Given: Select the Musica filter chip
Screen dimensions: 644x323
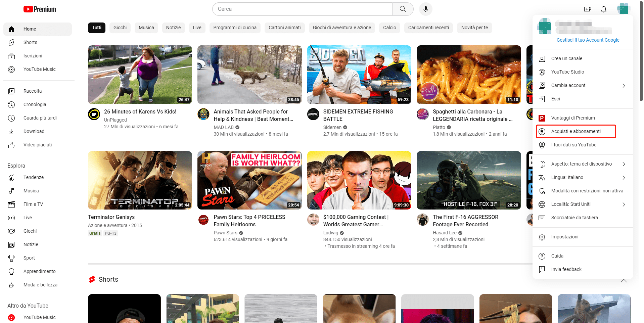Looking at the screenshot, I should pos(146,28).
